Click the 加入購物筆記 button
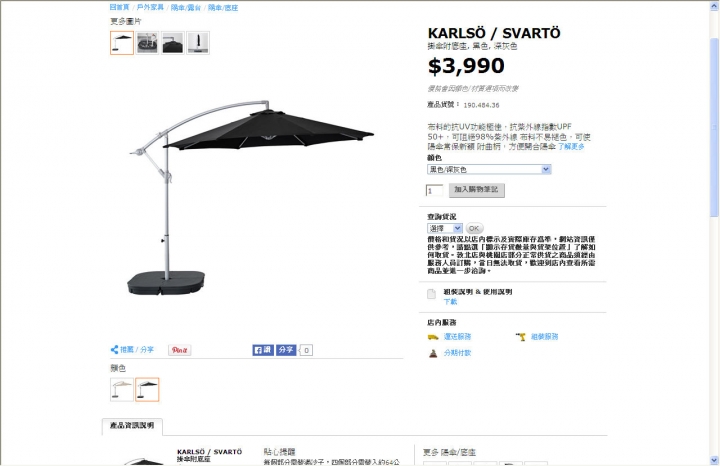The width and height of the screenshot is (720, 466). coord(477,190)
